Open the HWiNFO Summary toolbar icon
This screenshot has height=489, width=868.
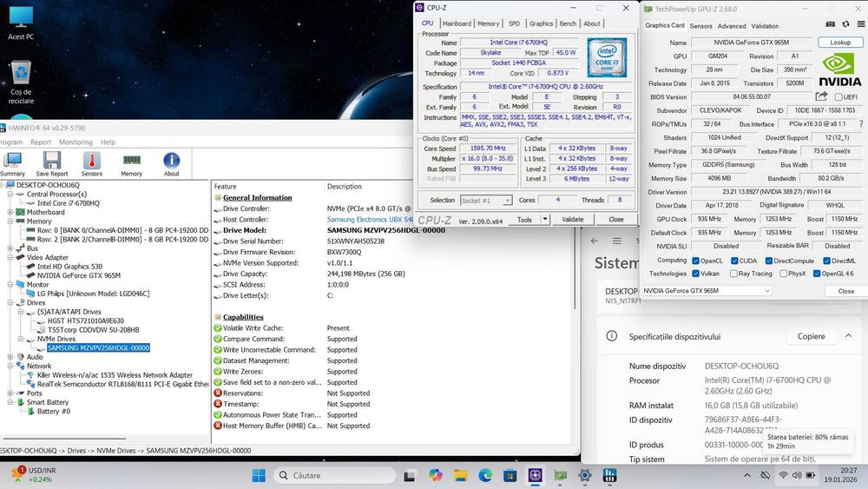(x=12, y=164)
